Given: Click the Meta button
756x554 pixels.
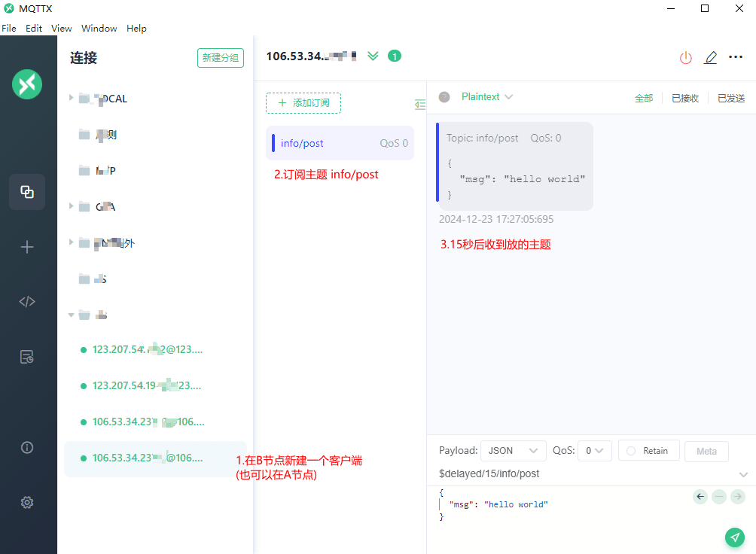Looking at the screenshot, I should [706, 452].
